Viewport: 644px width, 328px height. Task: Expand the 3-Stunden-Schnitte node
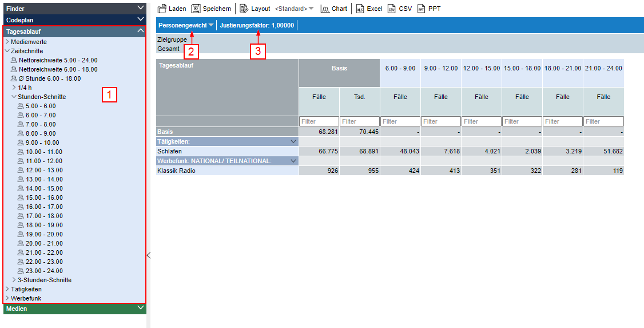click(x=14, y=280)
